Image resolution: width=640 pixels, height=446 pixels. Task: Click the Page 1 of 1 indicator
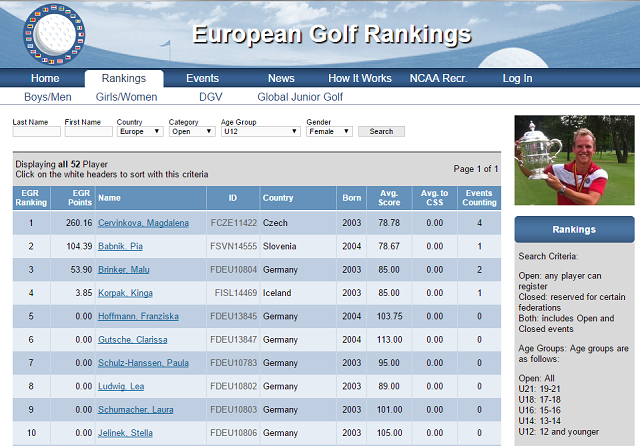pyautogui.click(x=476, y=169)
